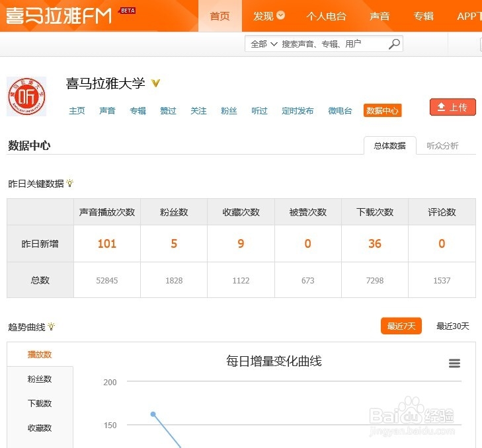Open the 关注 profile tab
This screenshot has height=448, width=482.
198,110
